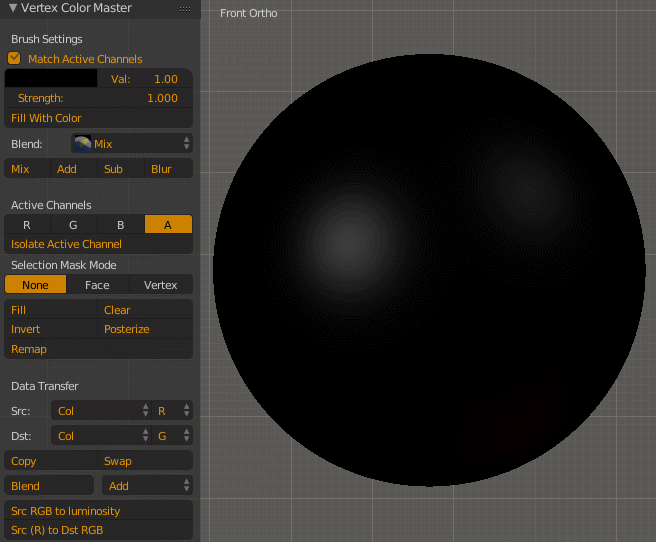Image resolution: width=656 pixels, height=542 pixels.
Task: Click the Val slider field
Action: (x=145, y=79)
